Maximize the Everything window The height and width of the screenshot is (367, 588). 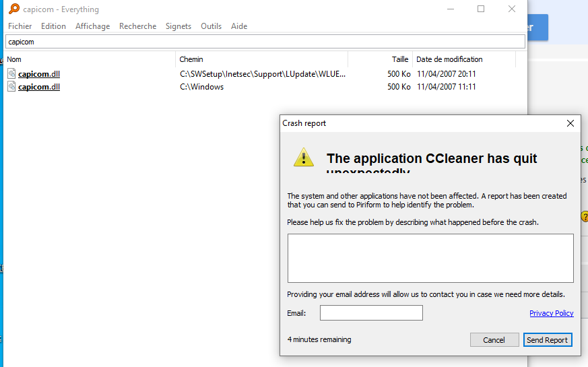[481, 9]
